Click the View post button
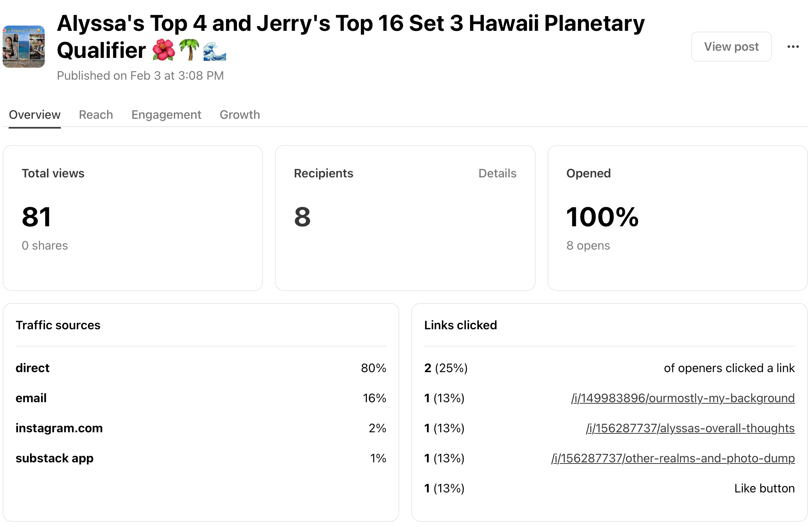Viewport: 812px width, 527px height. (x=731, y=47)
